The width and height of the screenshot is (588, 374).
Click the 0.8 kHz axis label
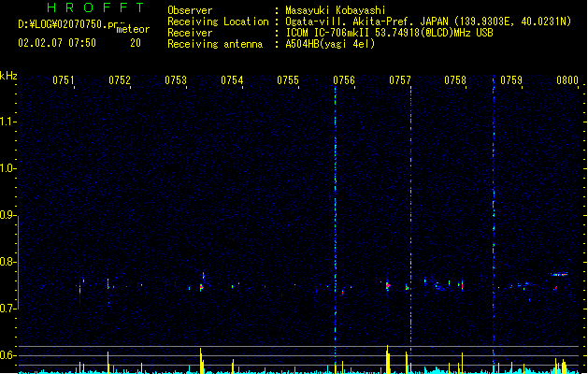pos(7,262)
